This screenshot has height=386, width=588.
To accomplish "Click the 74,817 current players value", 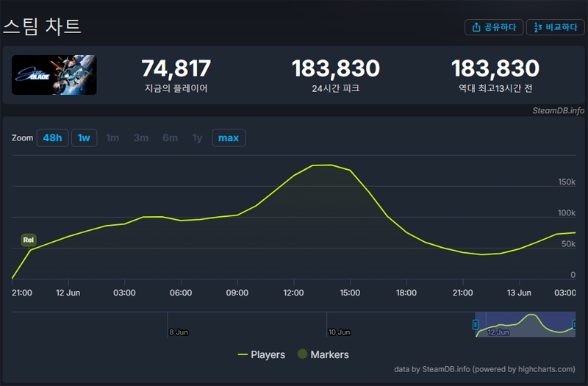I will point(176,68).
